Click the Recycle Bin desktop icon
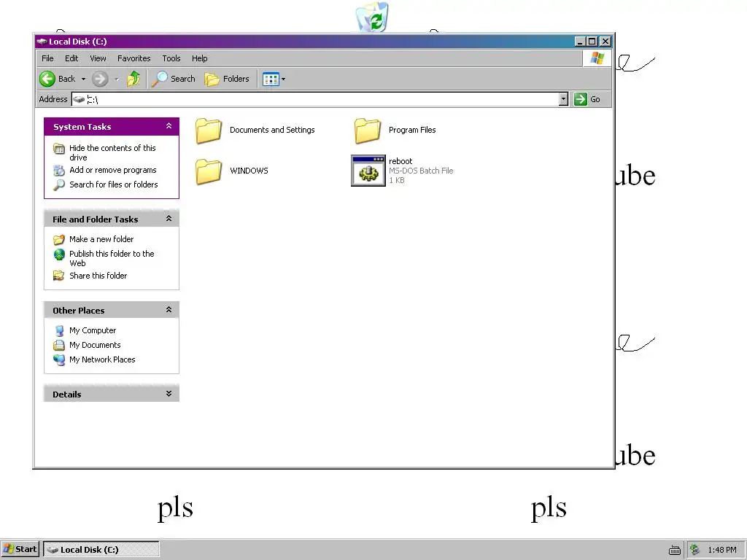This screenshot has width=747, height=560. 372,17
